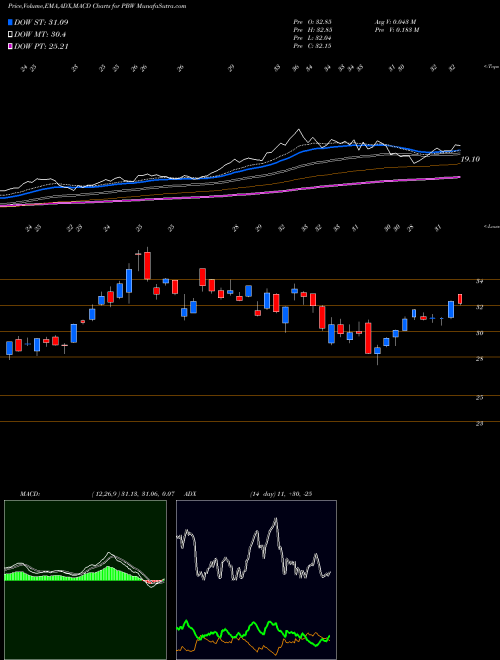Open the green MACD histogram panel
This screenshot has width=500, height=660.
point(85,580)
